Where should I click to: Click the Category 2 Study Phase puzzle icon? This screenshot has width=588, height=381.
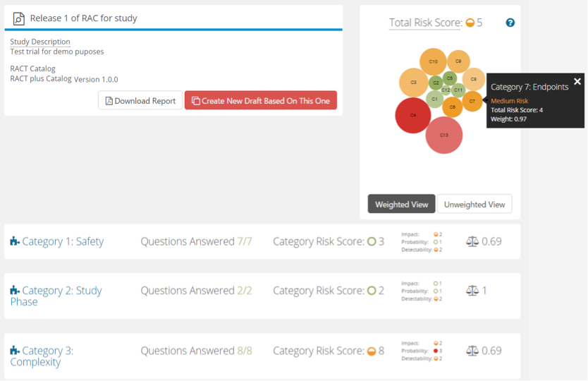pyautogui.click(x=15, y=290)
